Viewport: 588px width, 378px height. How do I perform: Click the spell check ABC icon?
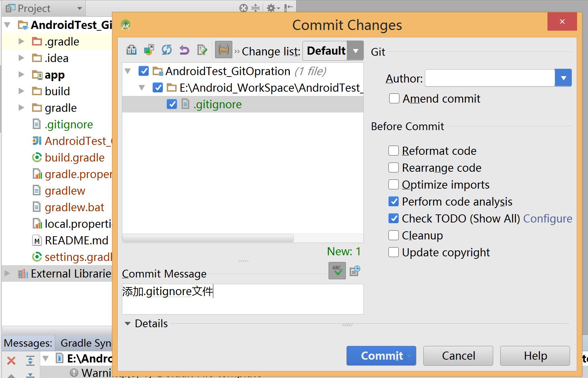click(337, 271)
